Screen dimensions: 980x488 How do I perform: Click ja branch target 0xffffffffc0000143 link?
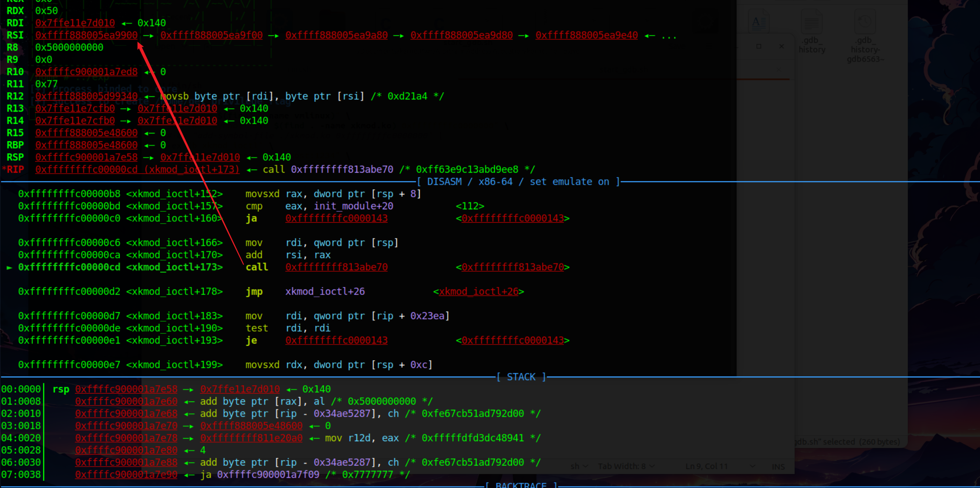pyautogui.click(x=337, y=218)
